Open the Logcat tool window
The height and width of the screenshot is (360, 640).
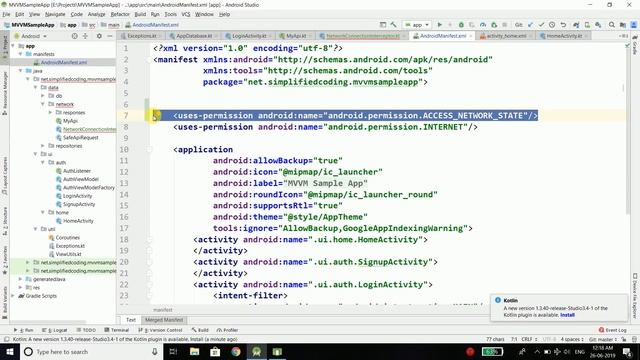[x=55, y=330]
